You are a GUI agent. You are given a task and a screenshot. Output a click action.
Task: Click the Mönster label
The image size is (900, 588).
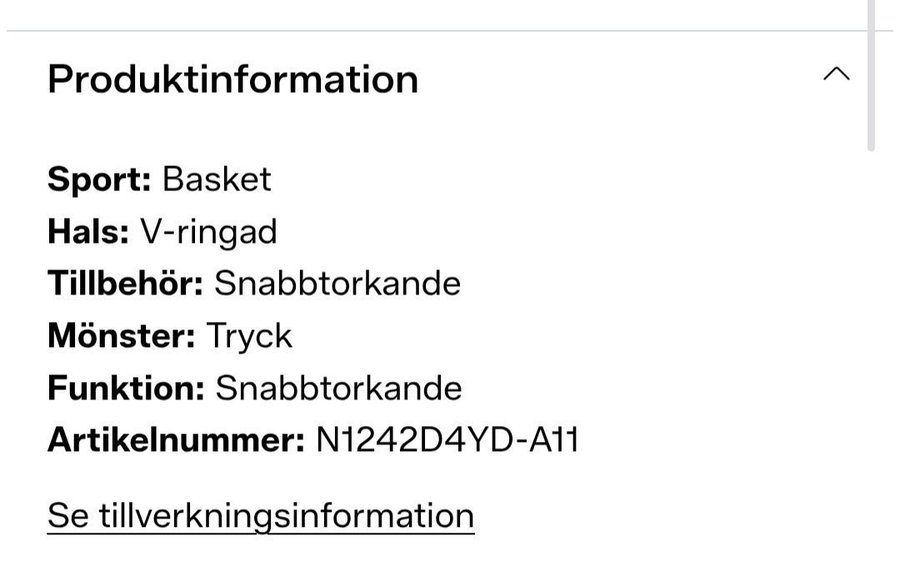pyautogui.click(x=121, y=336)
